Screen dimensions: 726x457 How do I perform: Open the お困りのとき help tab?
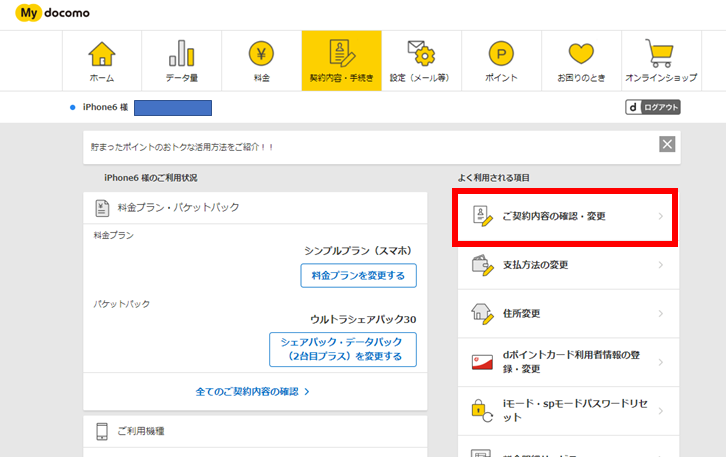point(581,61)
